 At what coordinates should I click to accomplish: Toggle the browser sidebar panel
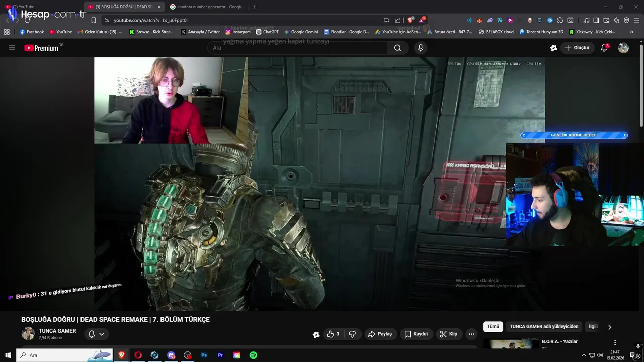(596, 20)
